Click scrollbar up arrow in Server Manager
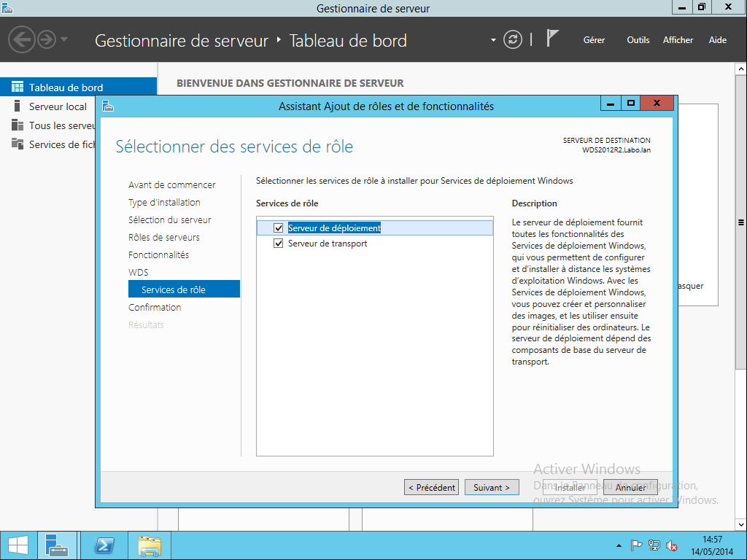 point(741,69)
